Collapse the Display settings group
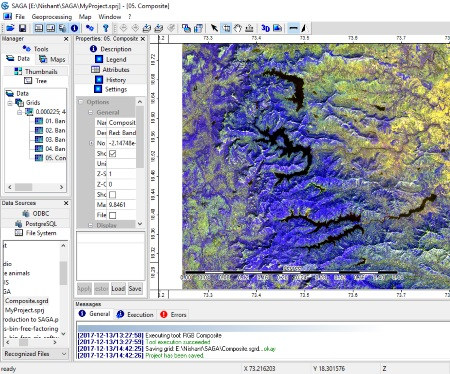The width and height of the screenshot is (450, 374). pos(90,225)
